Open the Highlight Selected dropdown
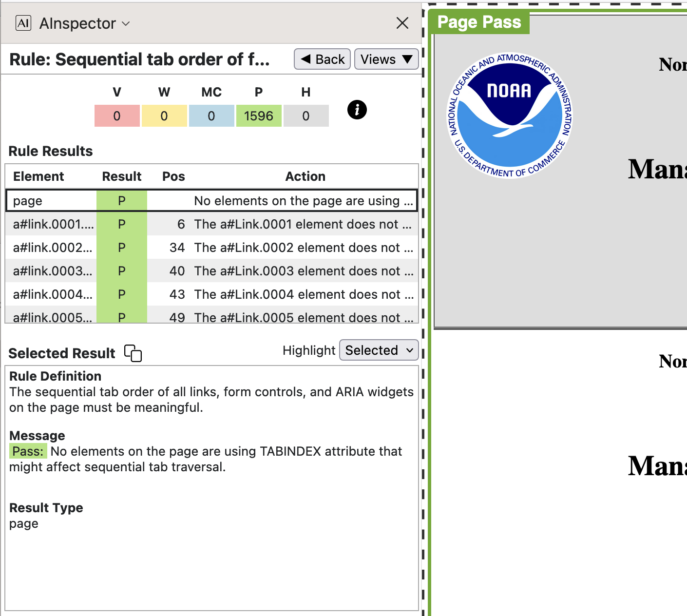The height and width of the screenshot is (616, 687). [379, 350]
